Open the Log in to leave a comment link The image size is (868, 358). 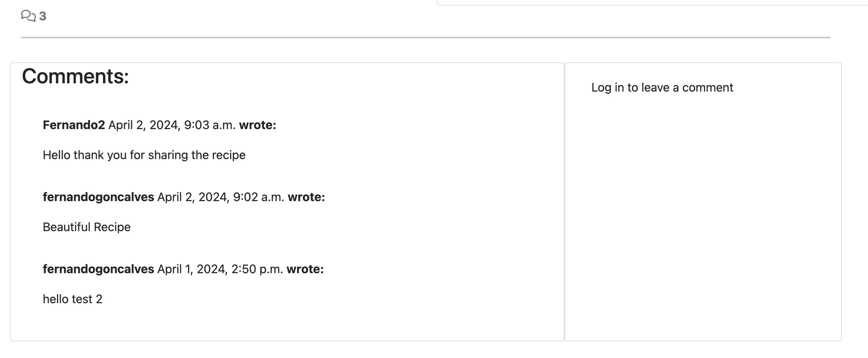pos(662,87)
